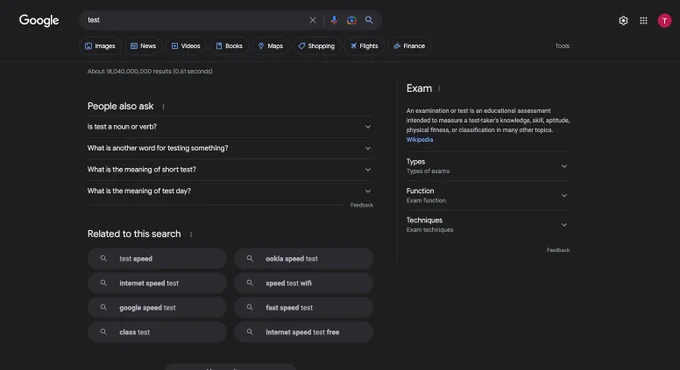Click the 'About 18,040,000,000 results' text
680x370 pixels.
point(150,72)
